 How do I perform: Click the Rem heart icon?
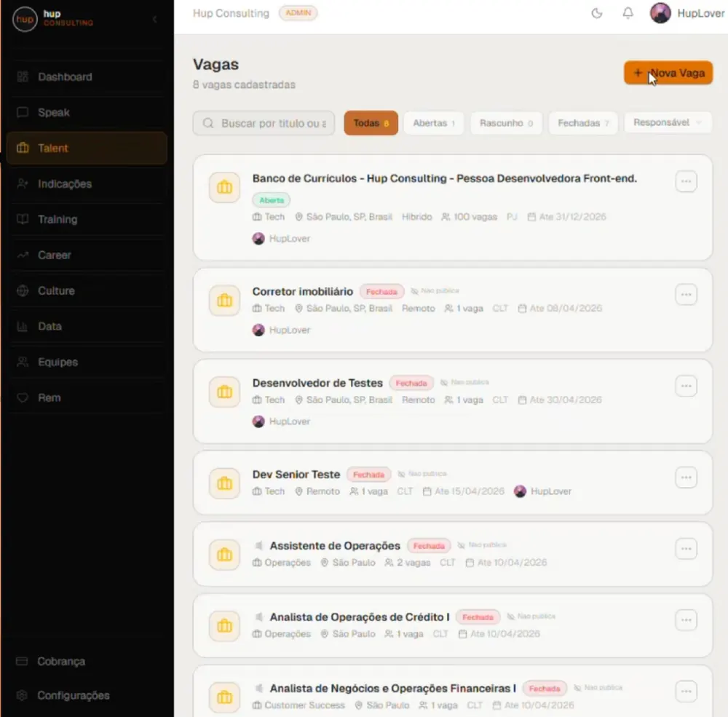(x=23, y=398)
